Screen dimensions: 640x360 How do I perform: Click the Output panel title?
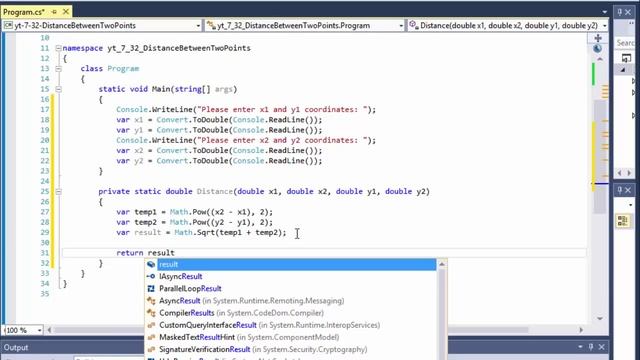[16, 347]
